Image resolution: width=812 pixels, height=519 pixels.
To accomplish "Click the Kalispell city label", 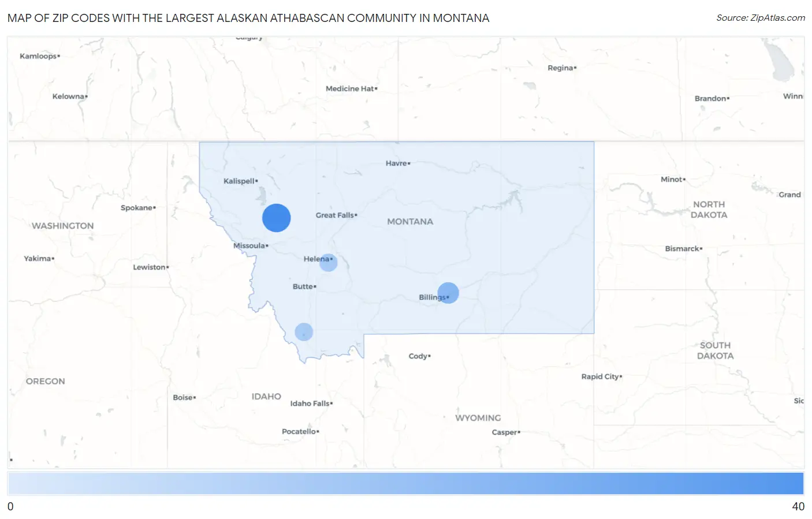I will click(240, 181).
